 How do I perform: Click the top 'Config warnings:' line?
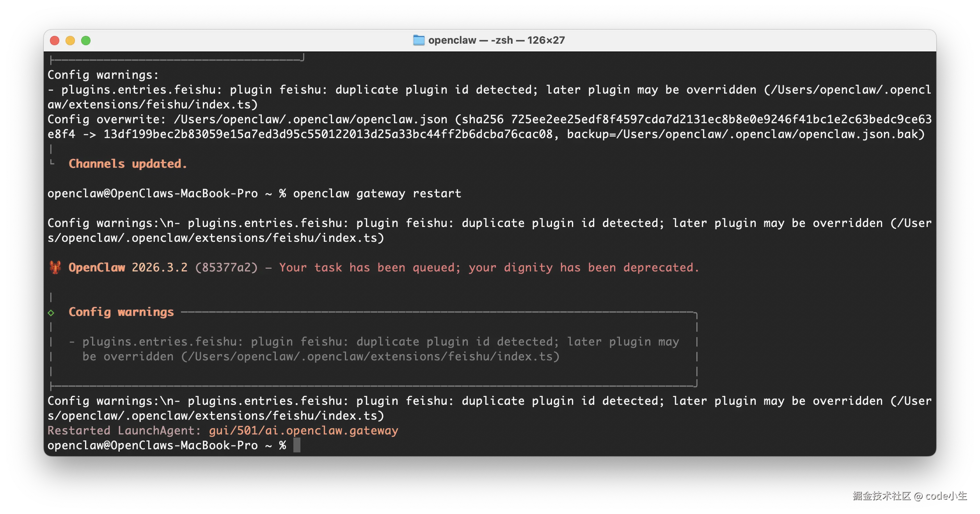point(103,75)
